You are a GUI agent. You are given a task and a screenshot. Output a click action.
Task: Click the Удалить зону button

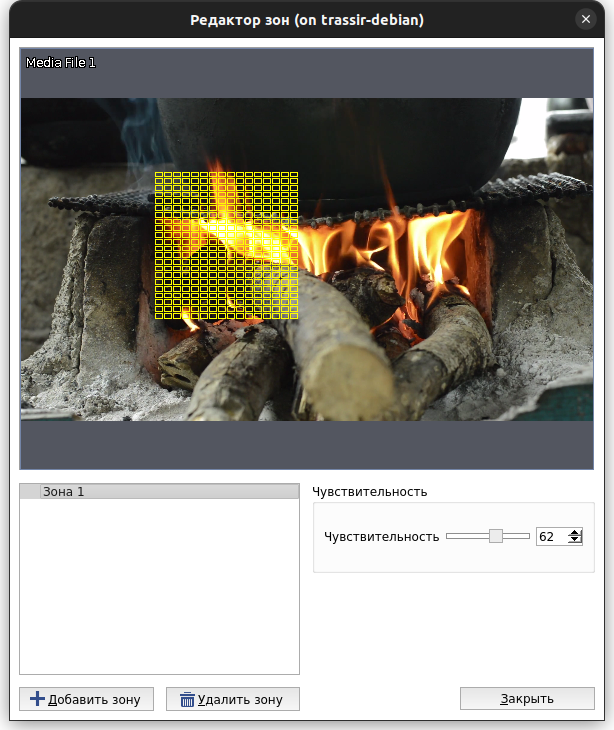pos(233,699)
